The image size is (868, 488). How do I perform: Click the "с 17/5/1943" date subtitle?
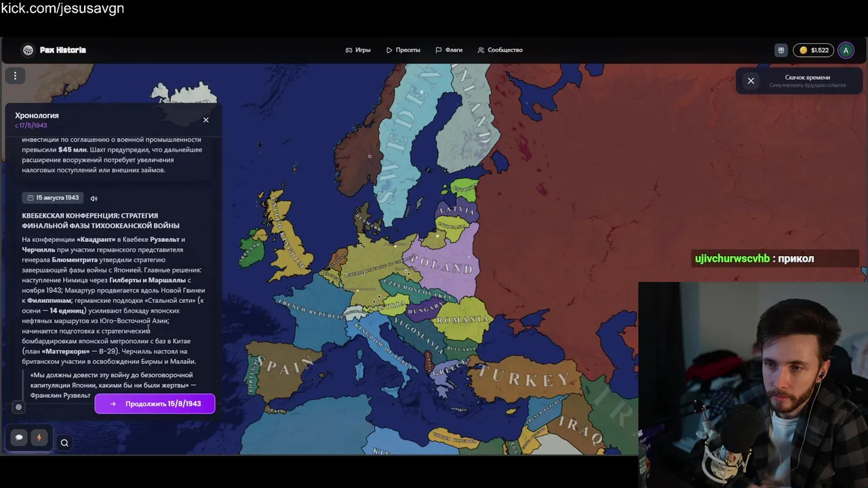pyautogui.click(x=31, y=125)
